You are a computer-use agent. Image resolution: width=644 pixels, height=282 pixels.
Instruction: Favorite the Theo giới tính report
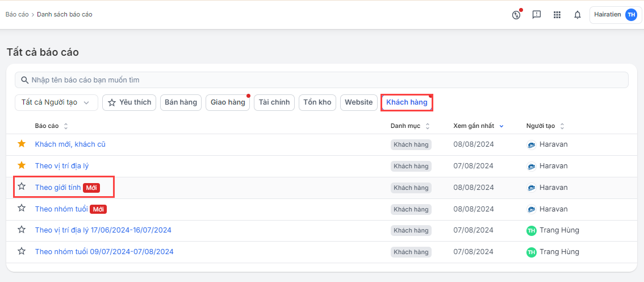point(22,186)
